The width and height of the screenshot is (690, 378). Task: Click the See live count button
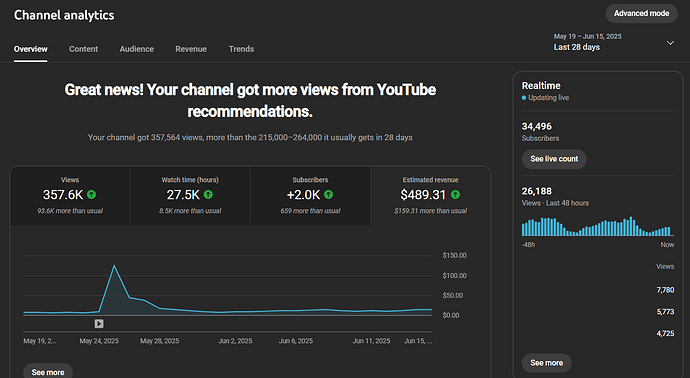pyautogui.click(x=554, y=159)
